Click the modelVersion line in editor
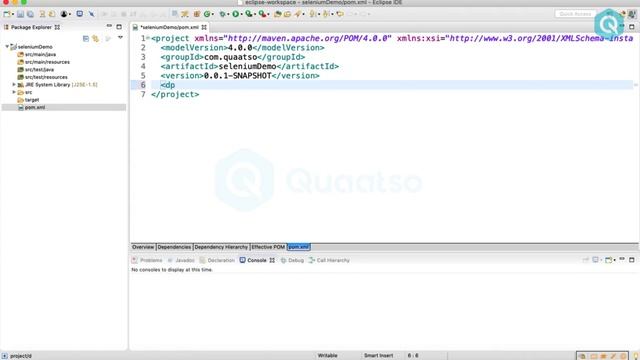This screenshot has height=360, width=640. tap(242, 48)
